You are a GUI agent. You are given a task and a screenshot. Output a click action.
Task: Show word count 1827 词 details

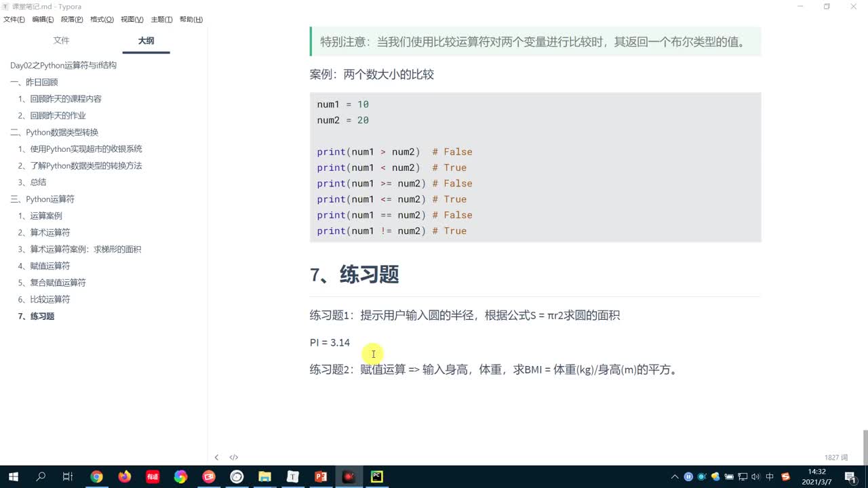[x=836, y=457]
